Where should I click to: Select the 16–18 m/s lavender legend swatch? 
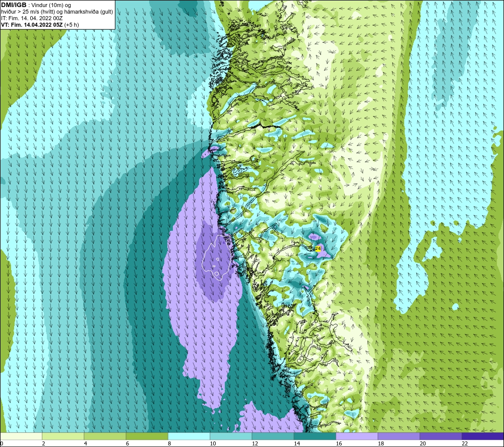pyautogui.click(x=357, y=436)
